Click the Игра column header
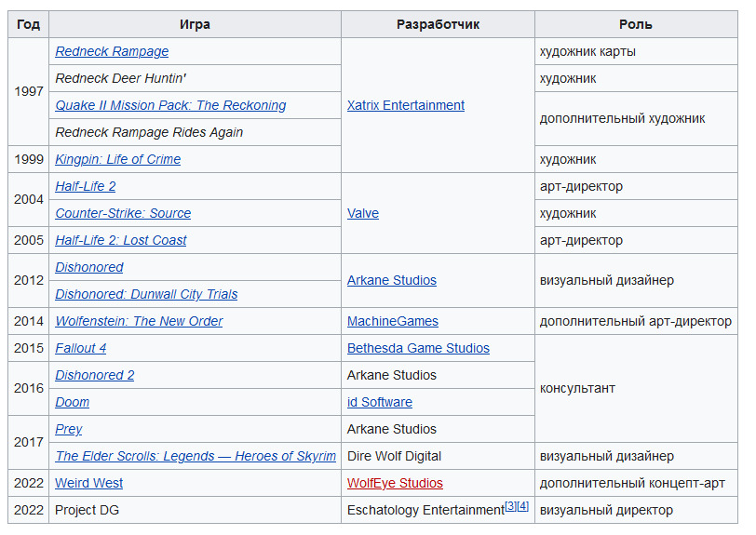This screenshot has width=756, height=535. pos(195,24)
